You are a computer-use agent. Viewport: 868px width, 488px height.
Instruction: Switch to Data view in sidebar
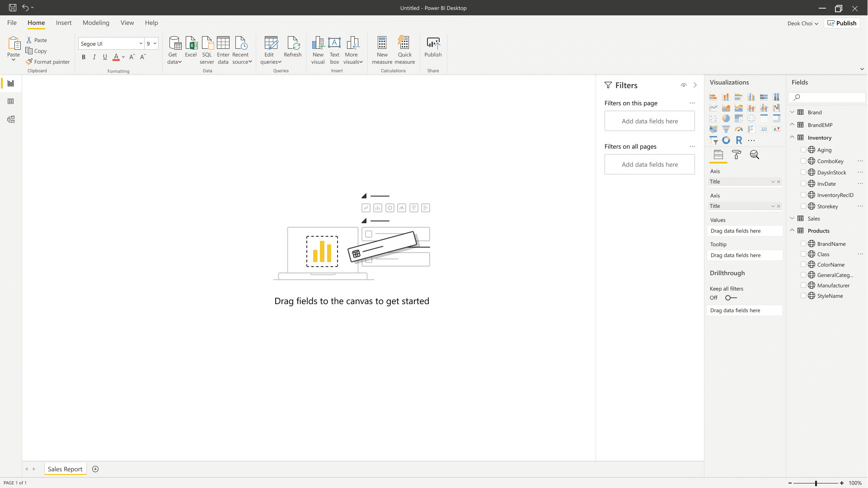tap(11, 101)
